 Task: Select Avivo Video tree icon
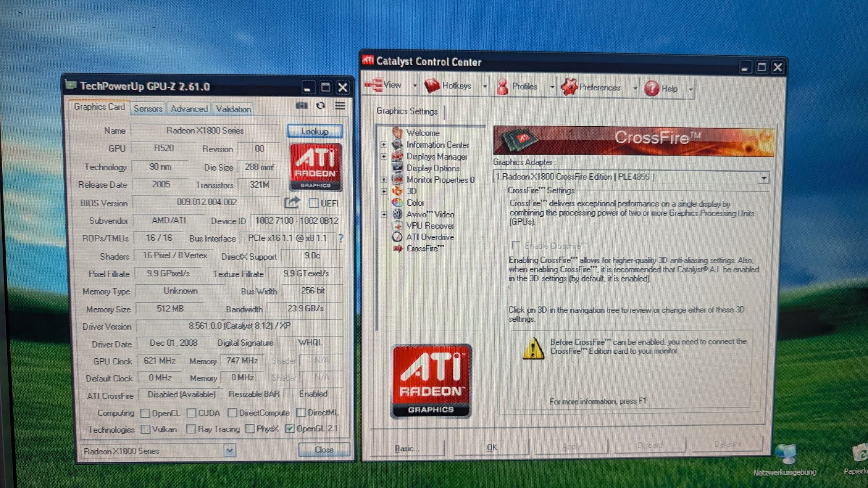(397, 214)
